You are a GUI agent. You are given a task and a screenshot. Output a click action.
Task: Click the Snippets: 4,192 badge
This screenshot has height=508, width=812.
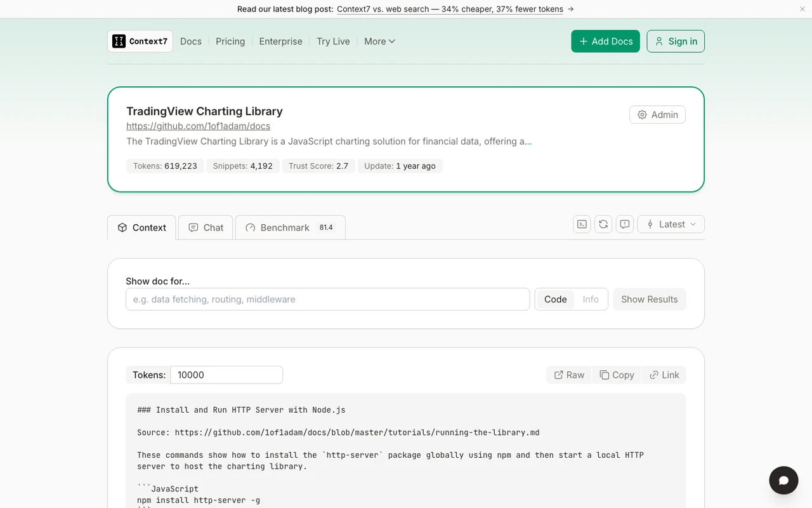coord(243,166)
